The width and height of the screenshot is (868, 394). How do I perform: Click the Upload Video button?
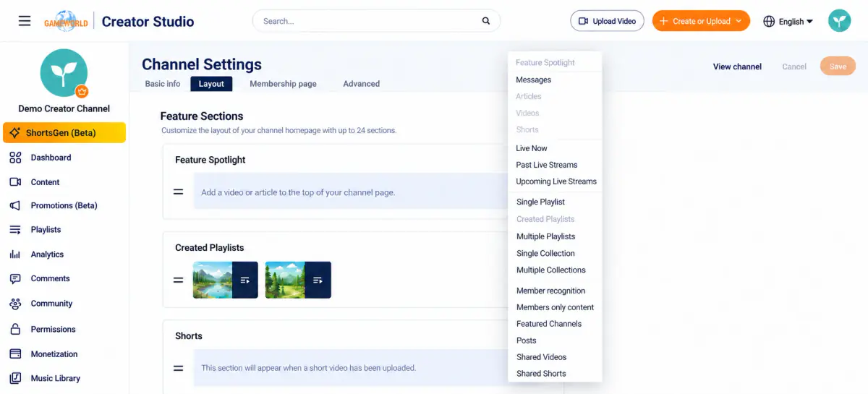click(608, 21)
